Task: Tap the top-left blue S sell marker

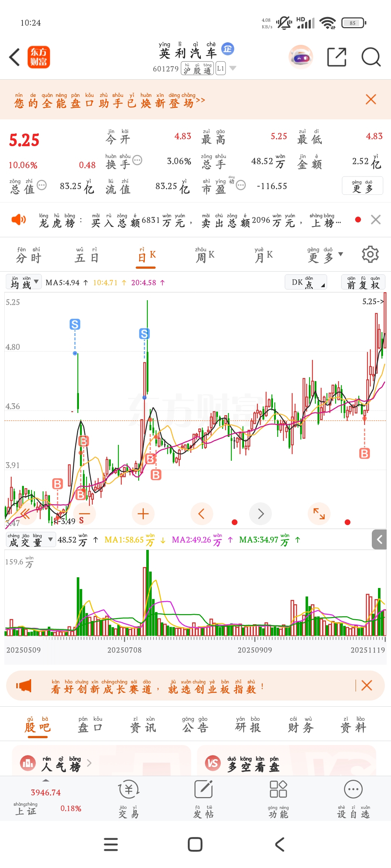Action: click(x=75, y=324)
